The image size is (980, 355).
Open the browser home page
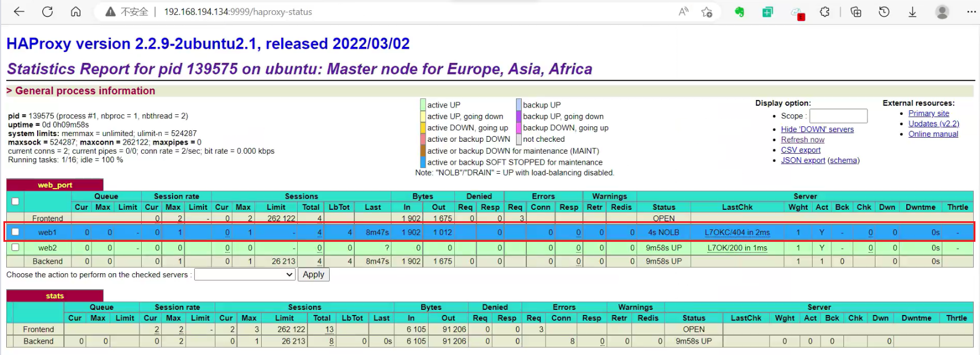[x=75, y=11]
